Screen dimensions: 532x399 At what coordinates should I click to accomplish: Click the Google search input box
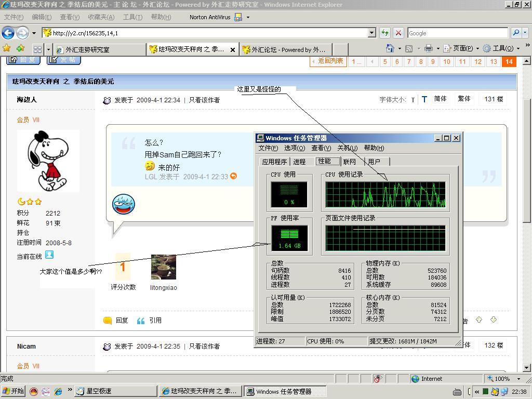457,33
